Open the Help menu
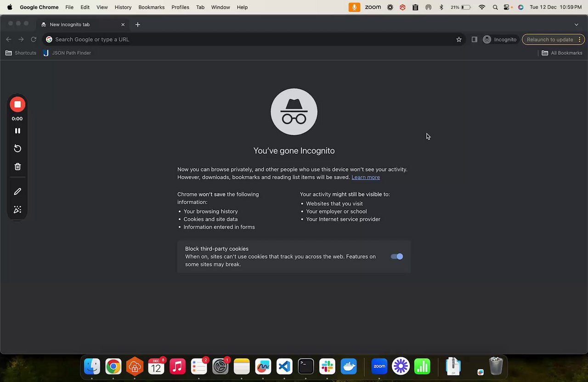The image size is (588, 382). [x=242, y=7]
